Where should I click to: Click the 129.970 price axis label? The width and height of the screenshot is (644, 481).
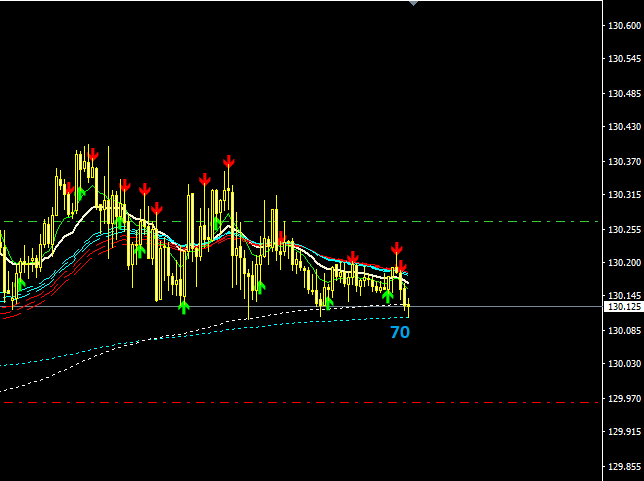(624, 398)
